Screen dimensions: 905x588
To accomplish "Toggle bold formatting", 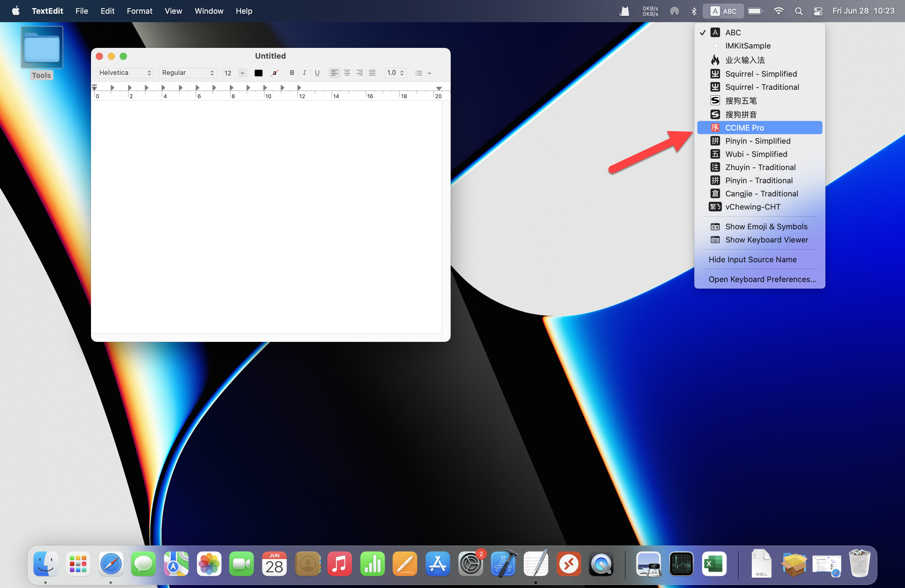I will pos(292,73).
